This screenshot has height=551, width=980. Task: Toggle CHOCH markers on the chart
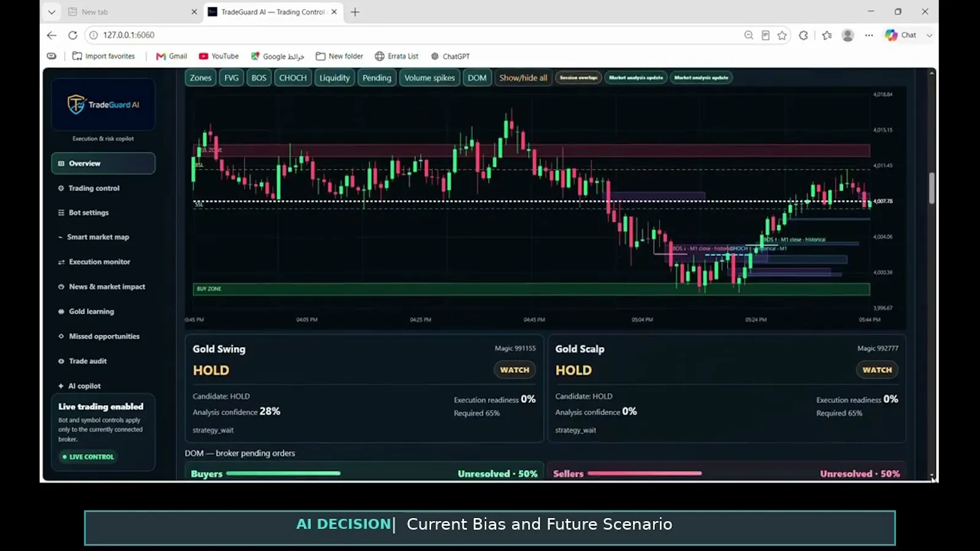click(293, 78)
